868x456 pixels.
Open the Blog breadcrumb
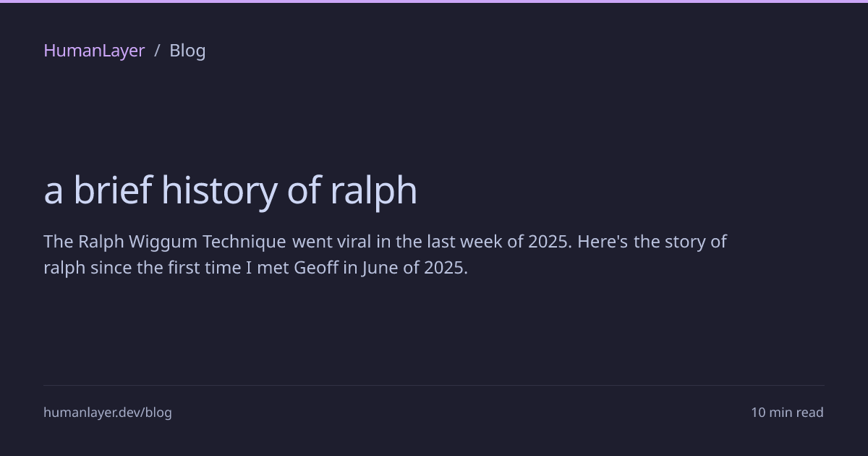187,51
